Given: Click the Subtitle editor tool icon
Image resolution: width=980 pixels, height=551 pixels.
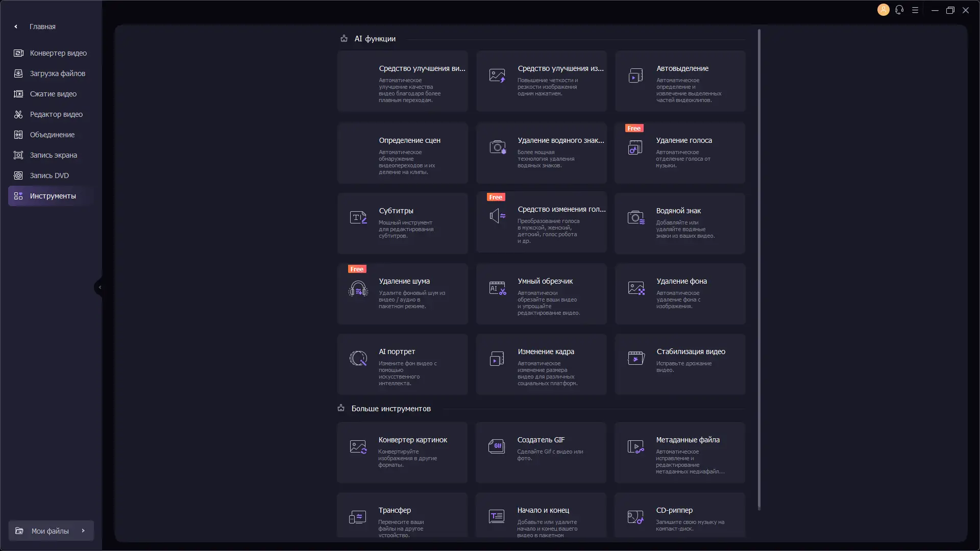Looking at the screenshot, I should tap(358, 218).
